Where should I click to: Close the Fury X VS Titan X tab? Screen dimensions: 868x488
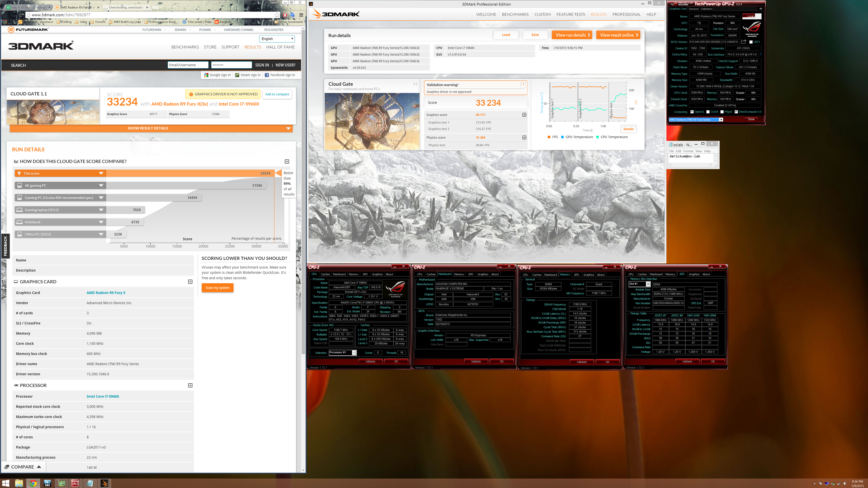click(49, 7)
